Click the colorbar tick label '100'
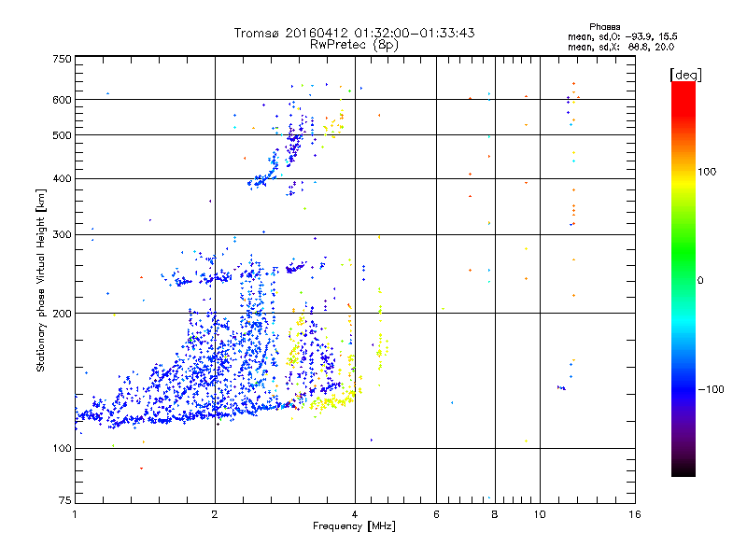Viewport: 747px width, 560px height. (x=707, y=172)
